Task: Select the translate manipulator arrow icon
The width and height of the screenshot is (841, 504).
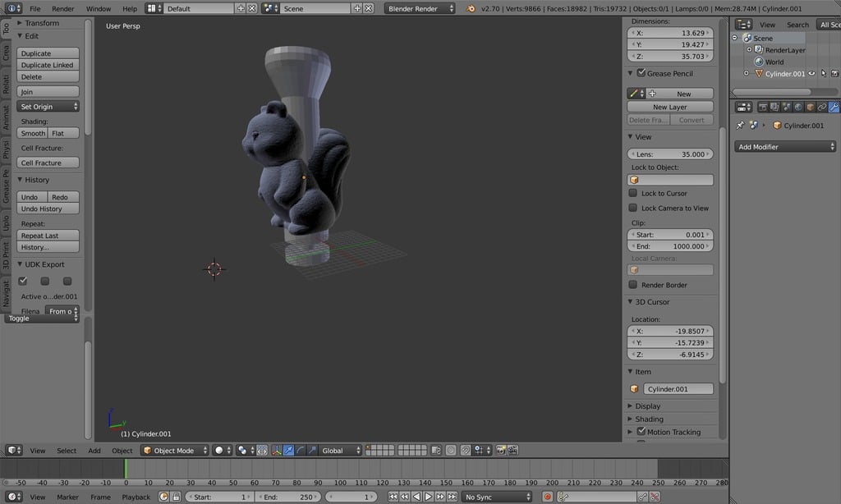Action: [288, 451]
